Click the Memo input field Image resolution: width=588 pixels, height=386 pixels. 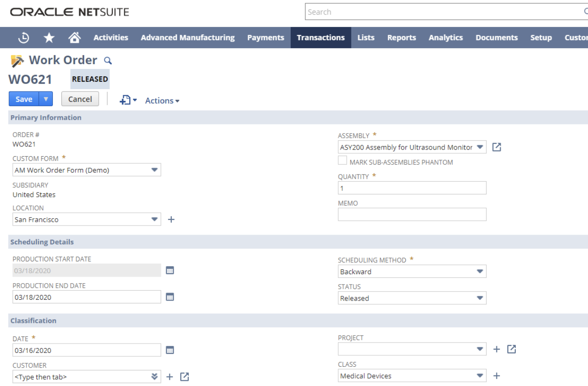[x=412, y=214]
